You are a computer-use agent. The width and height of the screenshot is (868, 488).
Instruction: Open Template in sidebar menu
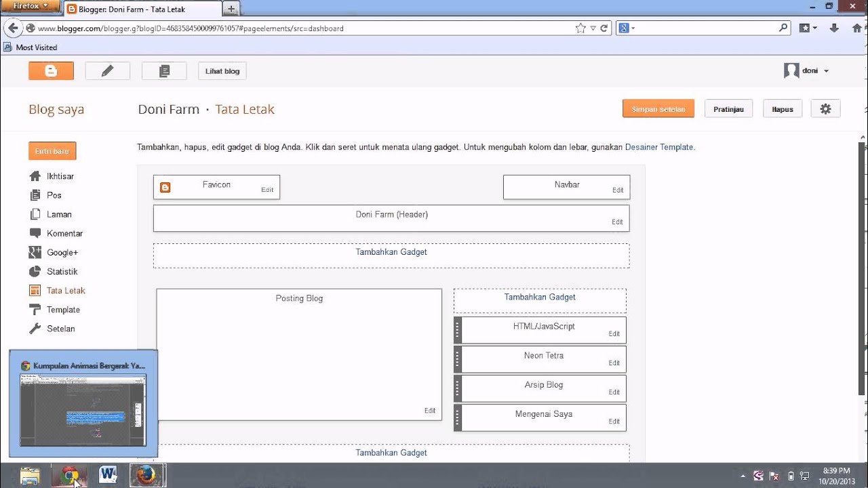pyautogui.click(x=63, y=310)
